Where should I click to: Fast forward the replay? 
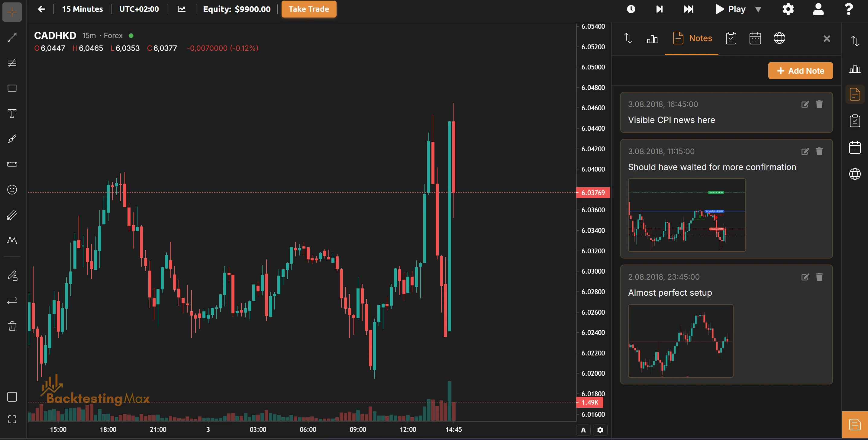[689, 9]
